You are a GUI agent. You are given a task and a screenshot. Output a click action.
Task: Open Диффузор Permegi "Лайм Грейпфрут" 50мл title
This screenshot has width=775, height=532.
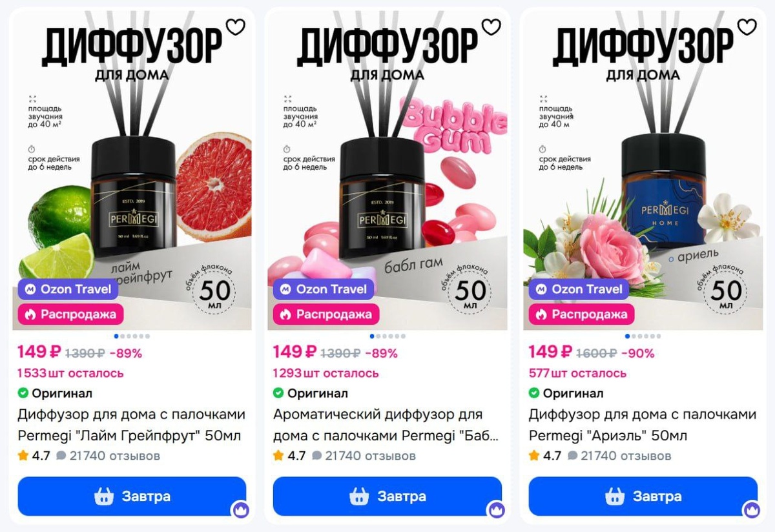132,425
